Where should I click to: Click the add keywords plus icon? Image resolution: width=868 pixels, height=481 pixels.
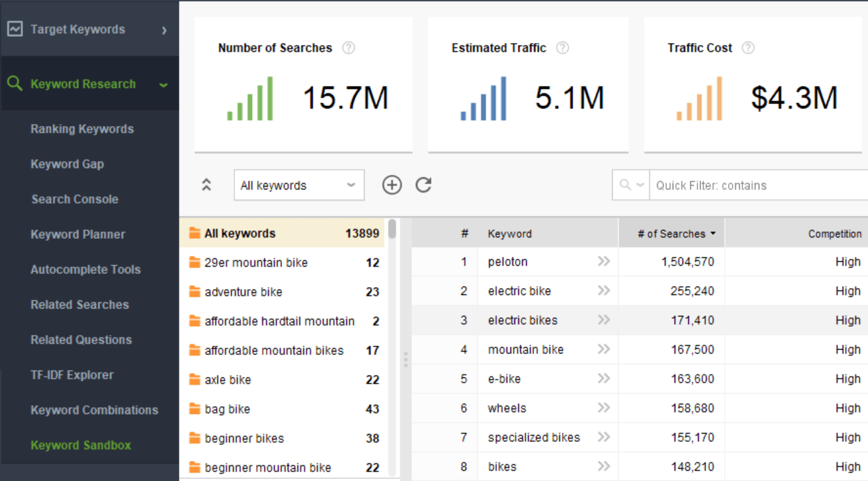coord(392,185)
